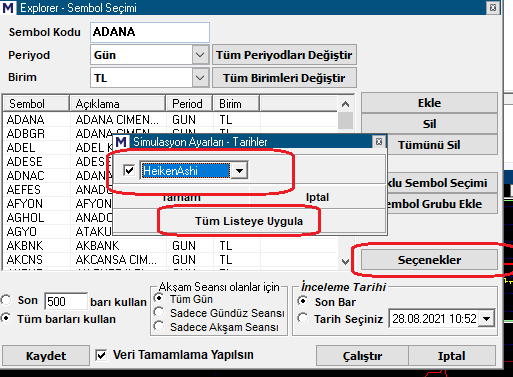The width and height of the screenshot is (513, 377).
Task: Toggle Veri Tamamlama Yapılsın checkbox
Action: (101, 355)
